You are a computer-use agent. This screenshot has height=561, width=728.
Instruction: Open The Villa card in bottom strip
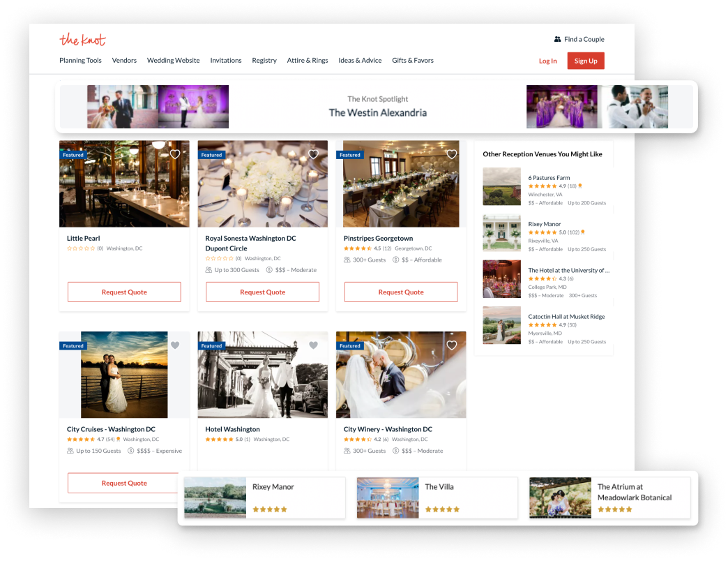click(x=437, y=498)
